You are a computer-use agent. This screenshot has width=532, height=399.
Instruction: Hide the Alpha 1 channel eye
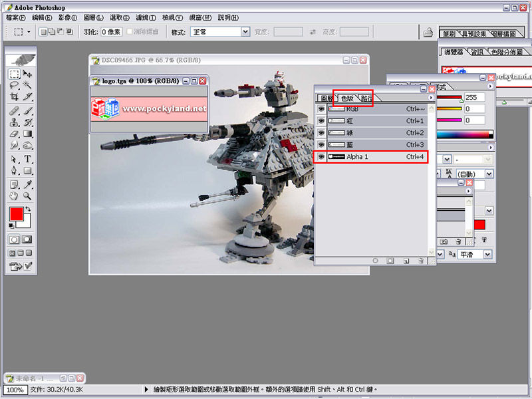(321, 157)
